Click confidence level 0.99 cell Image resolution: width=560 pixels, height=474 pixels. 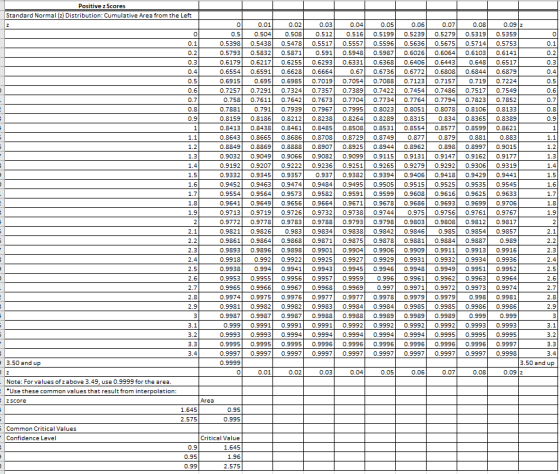102,466
